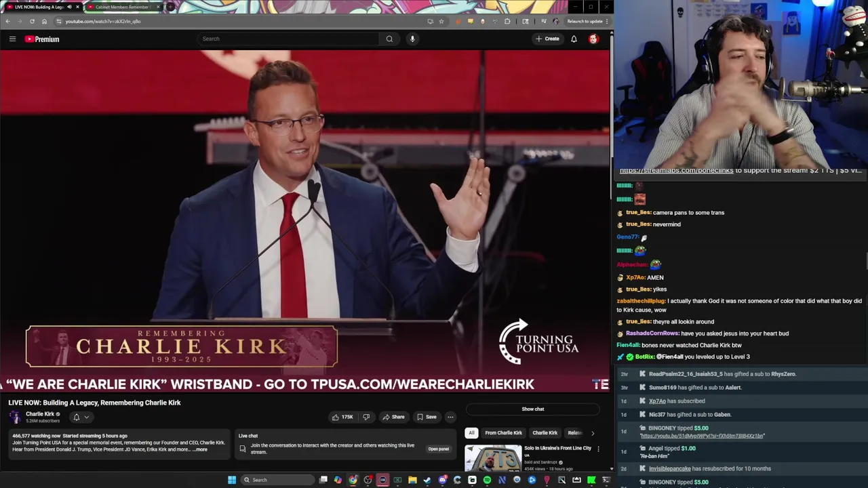868x488 pixels.
Task: Click the browser home icon
Action: (x=44, y=21)
